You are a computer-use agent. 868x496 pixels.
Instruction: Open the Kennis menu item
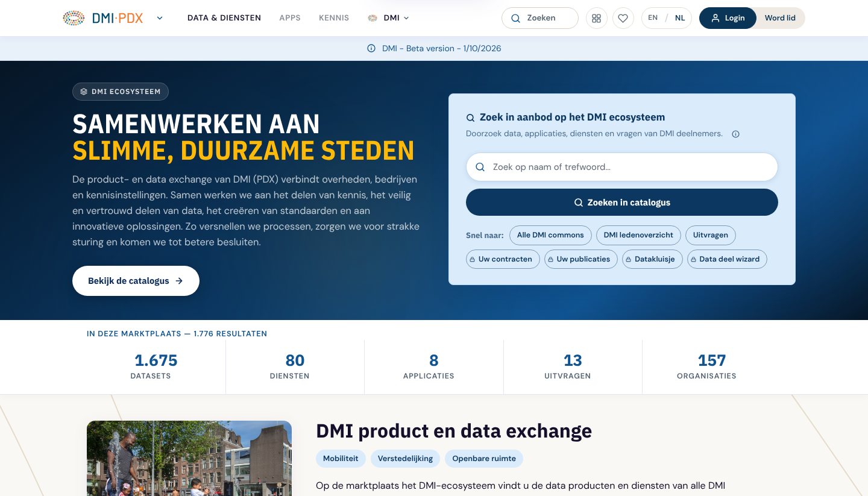[334, 18]
